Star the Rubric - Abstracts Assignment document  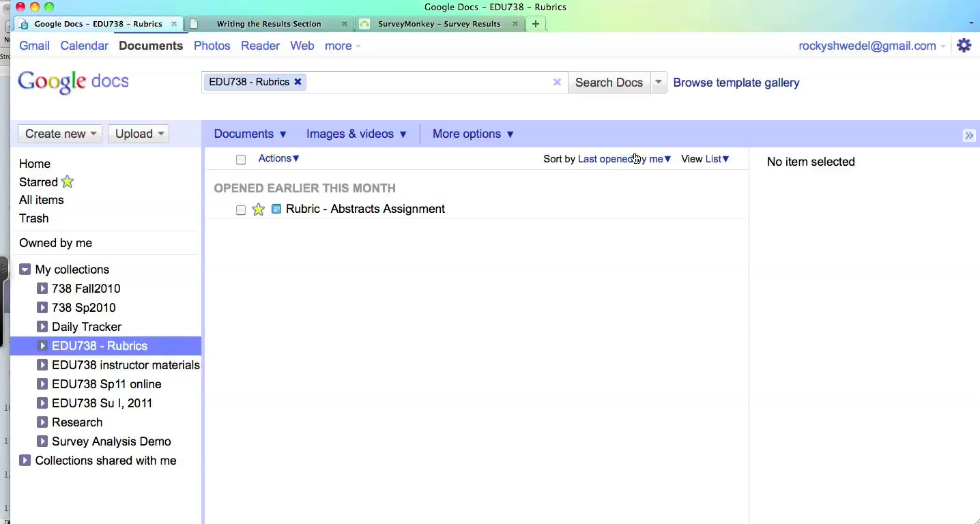(x=258, y=209)
